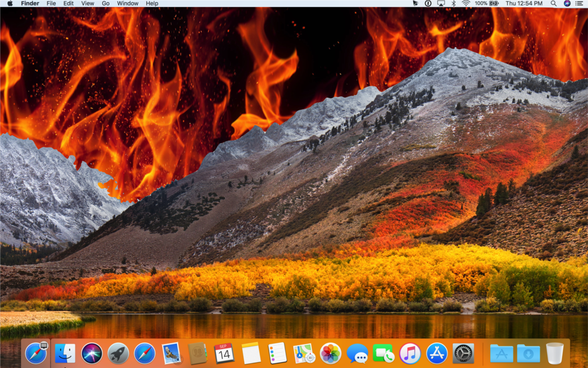Open the Bluetooth status menu
Screen dimensions: 588x368
click(x=453, y=4)
